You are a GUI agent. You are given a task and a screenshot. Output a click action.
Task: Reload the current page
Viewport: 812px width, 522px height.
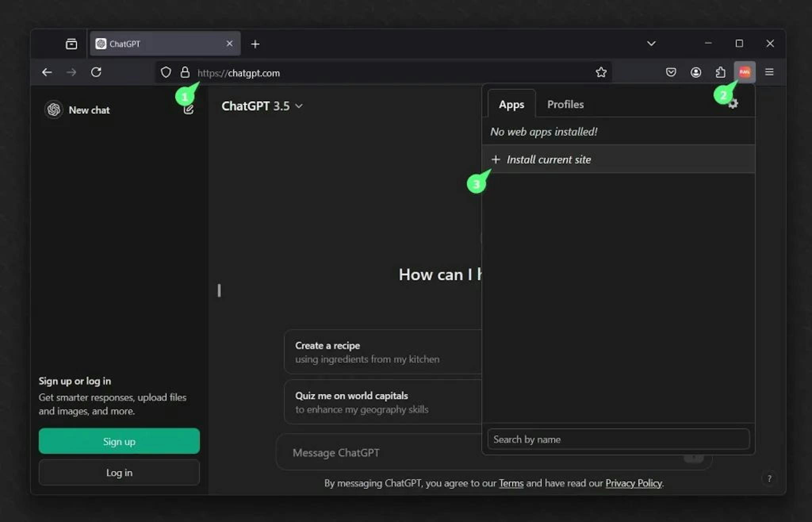pos(96,72)
